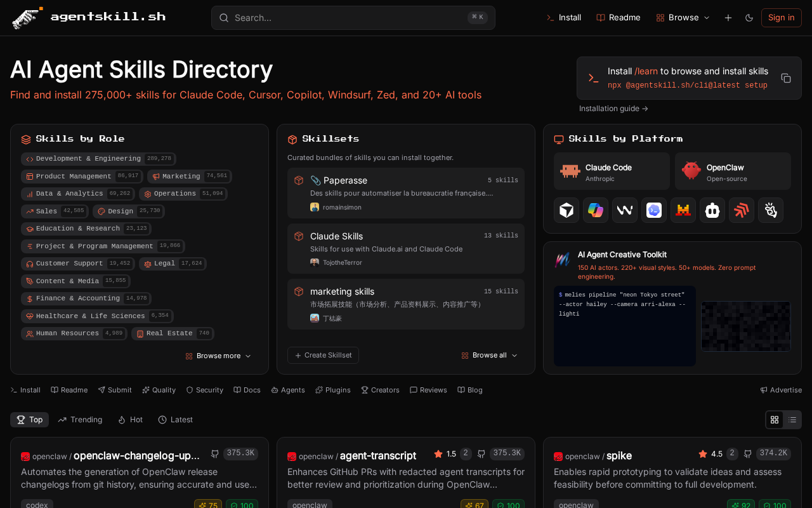Switch to list view
This screenshot has width=812, height=508.
[x=792, y=420]
